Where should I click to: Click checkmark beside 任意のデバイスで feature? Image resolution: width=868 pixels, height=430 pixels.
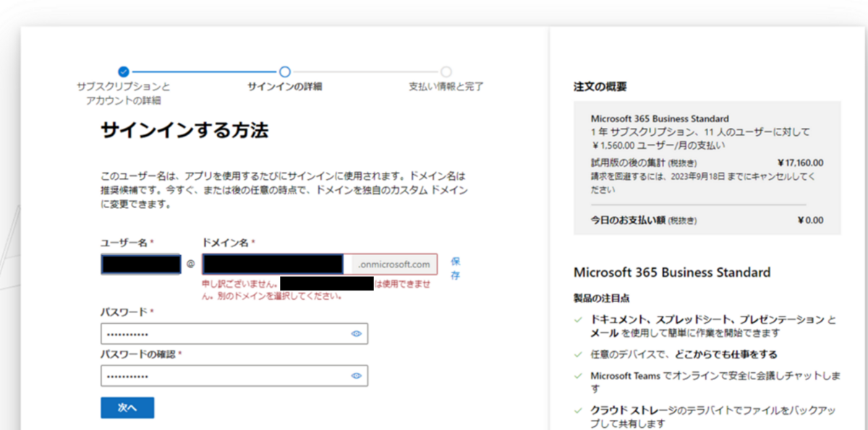(x=577, y=355)
